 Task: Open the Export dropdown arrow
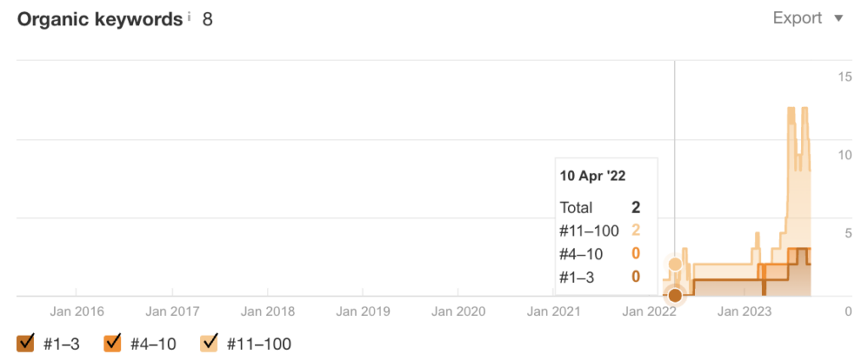click(x=838, y=19)
